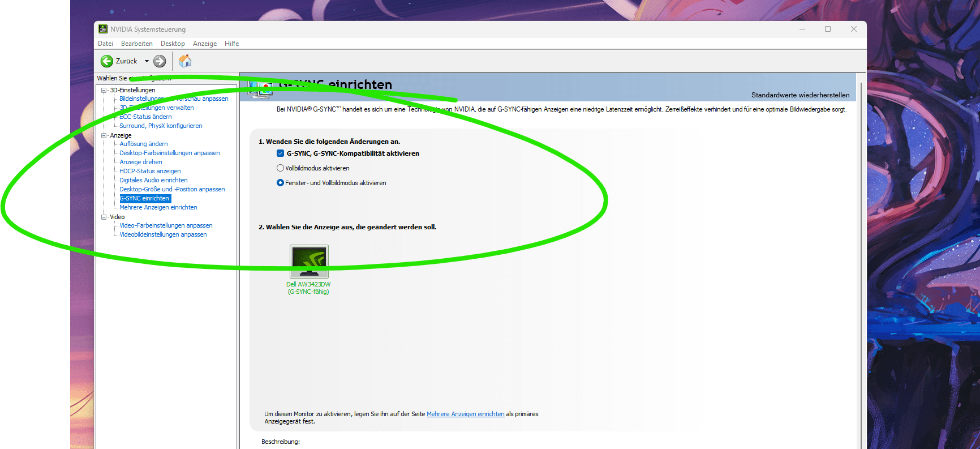Image resolution: width=980 pixels, height=449 pixels.
Task: Open Digitales Audio einrichten page
Action: (x=153, y=180)
